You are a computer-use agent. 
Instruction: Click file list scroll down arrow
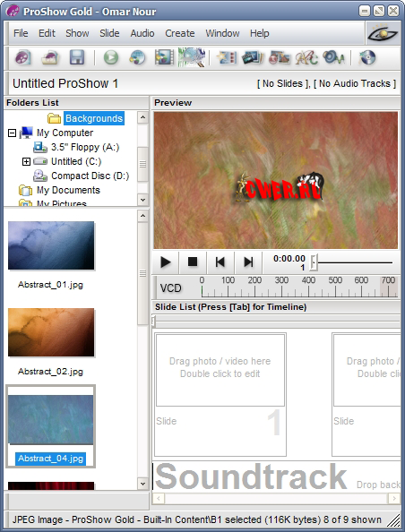[143, 484]
